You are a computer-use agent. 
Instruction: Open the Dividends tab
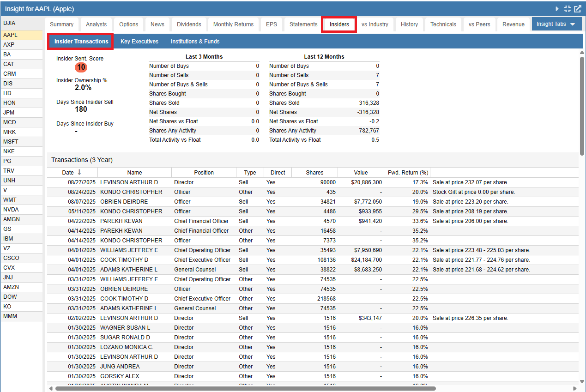point(189,24)
